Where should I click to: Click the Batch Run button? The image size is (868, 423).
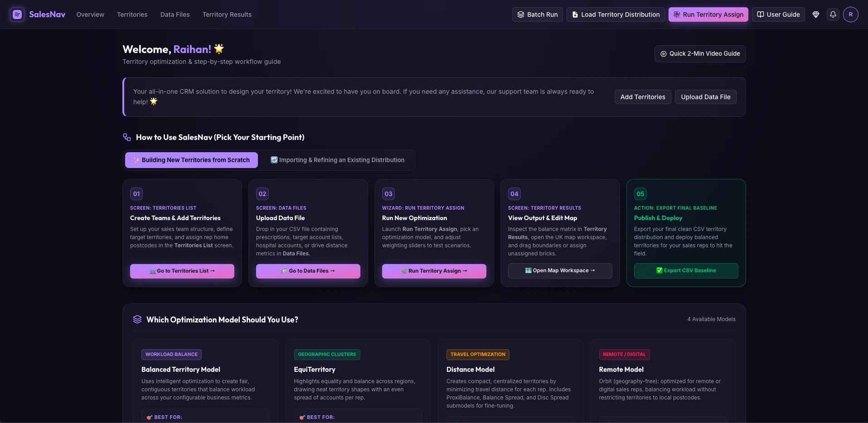(x=538, y=14)
